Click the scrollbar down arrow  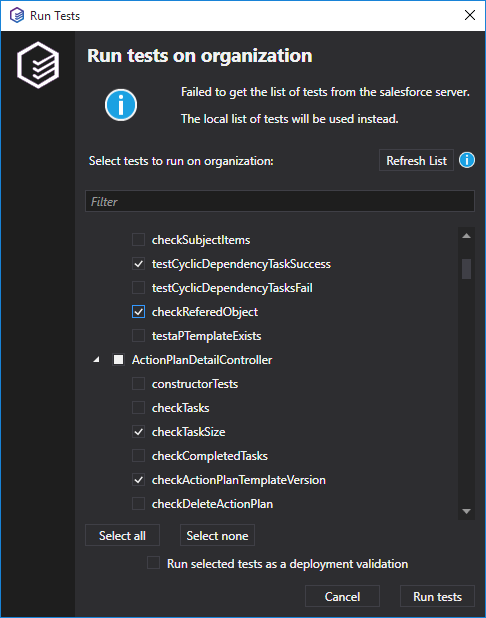point(466,511)
